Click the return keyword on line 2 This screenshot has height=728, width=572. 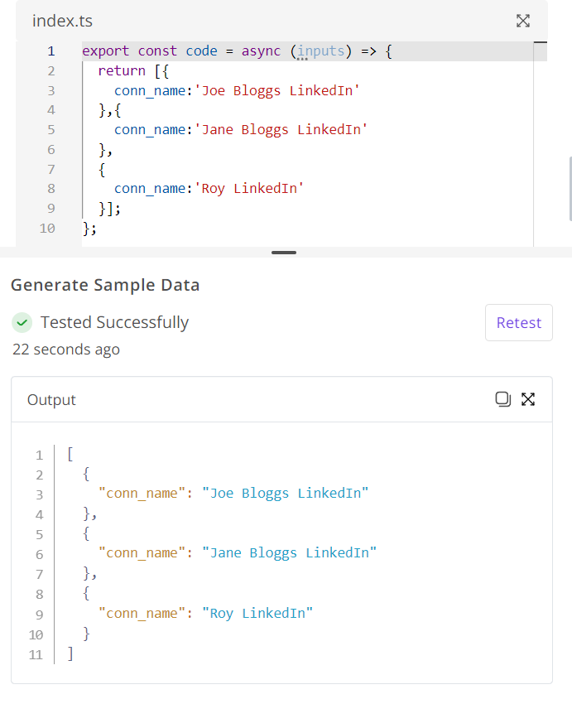(x=122, y=71)
